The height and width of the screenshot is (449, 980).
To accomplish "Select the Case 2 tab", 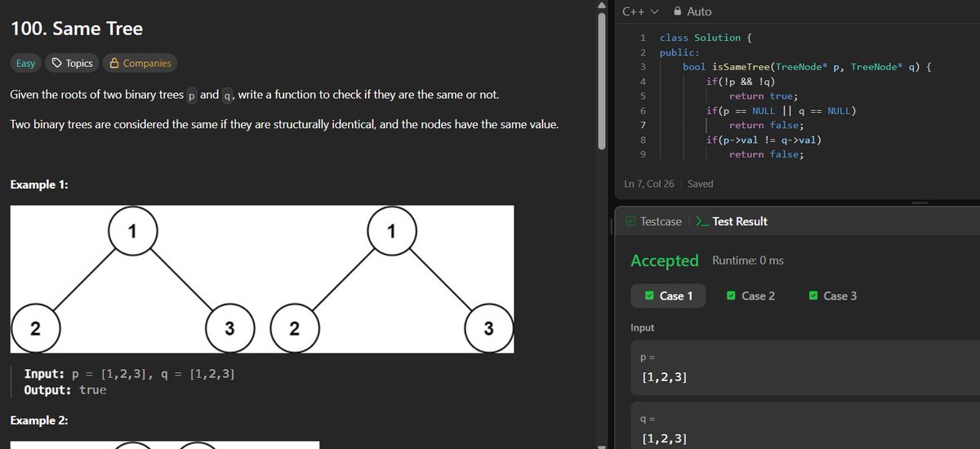I will pyautogui.click(x=751, y=296).
